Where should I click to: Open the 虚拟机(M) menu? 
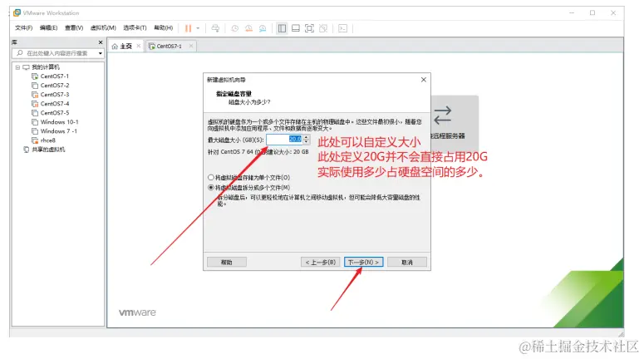pos(103,28)
